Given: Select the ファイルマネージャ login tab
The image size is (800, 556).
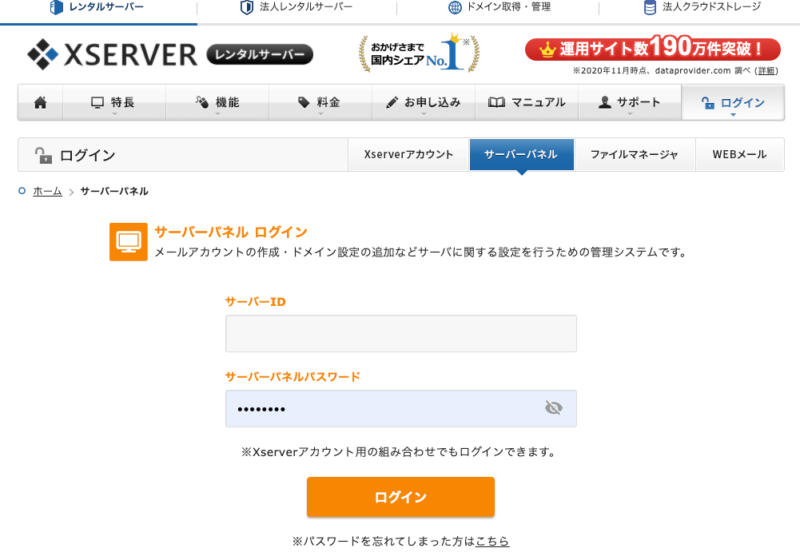Looking at the screenshot, I should (x=634, y=155).
